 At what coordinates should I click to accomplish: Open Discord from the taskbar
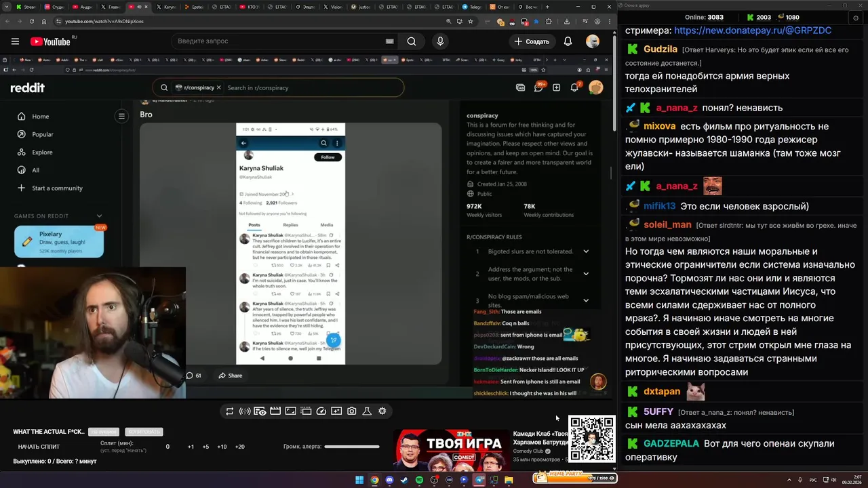pos(389,480)
